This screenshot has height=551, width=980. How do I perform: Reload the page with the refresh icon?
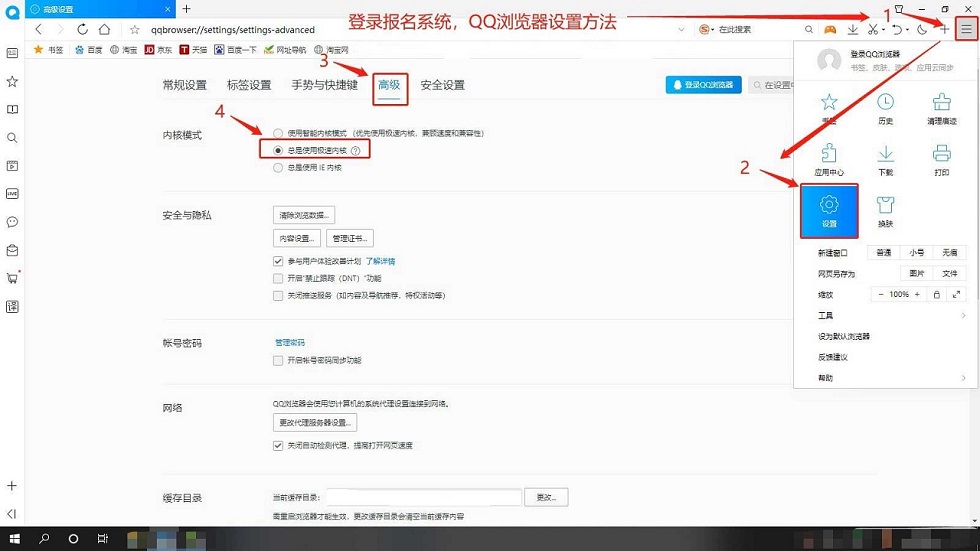pyautogui.click(x=82, y=29)
